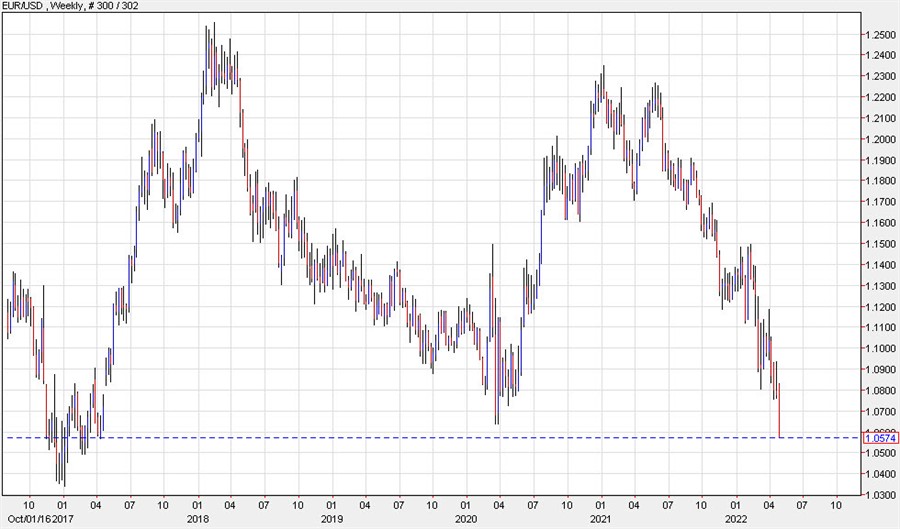The image size is (900, 529).
Task: Click the 1.1700 price axis label
Action: tap(882, 202)
